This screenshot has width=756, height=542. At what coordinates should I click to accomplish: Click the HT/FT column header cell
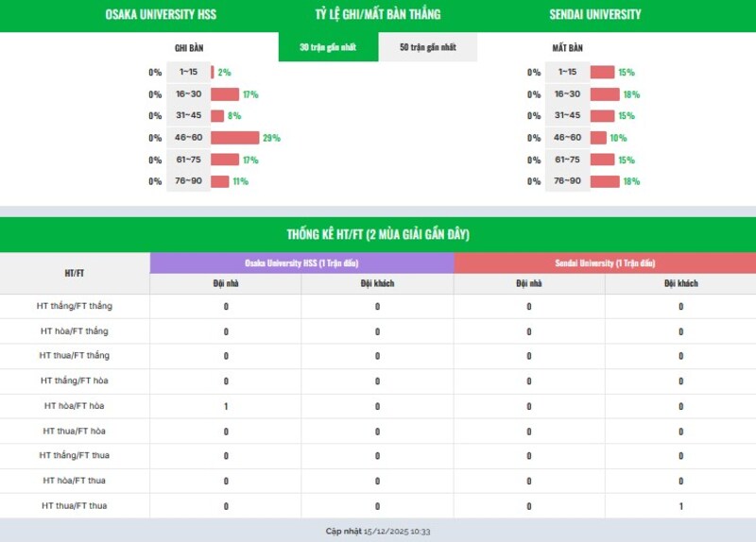[75, 273]
